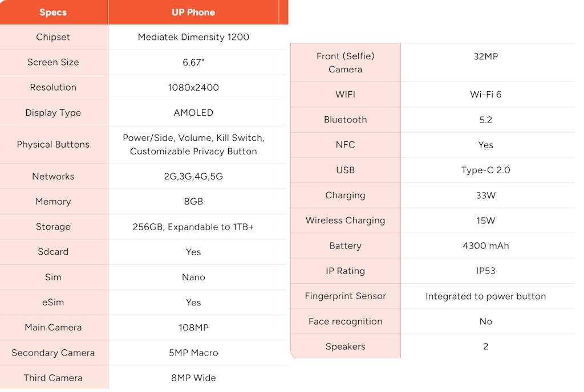The height and width of the screenshot is (392, 584).
Task: Select the Screen Size label cell
Action: click(53, 62)
